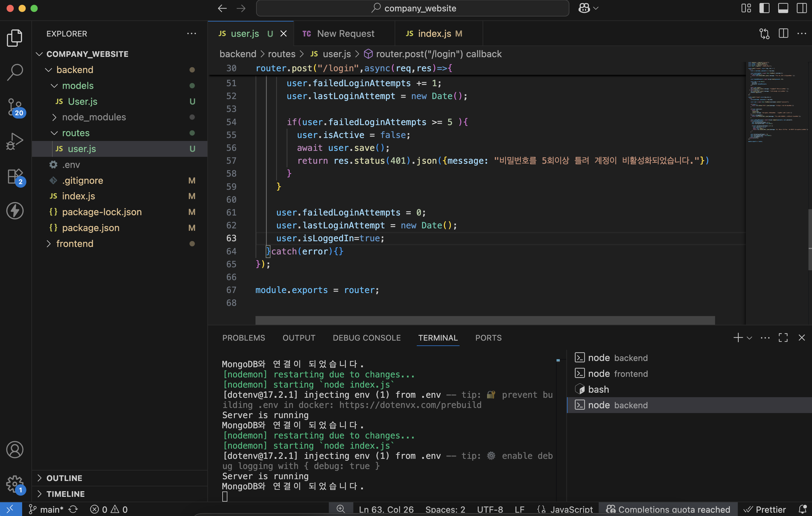This screenshot has width=812, height=516.
Task: Synchronize changes in status bar
Action: [x=73, y=509]
